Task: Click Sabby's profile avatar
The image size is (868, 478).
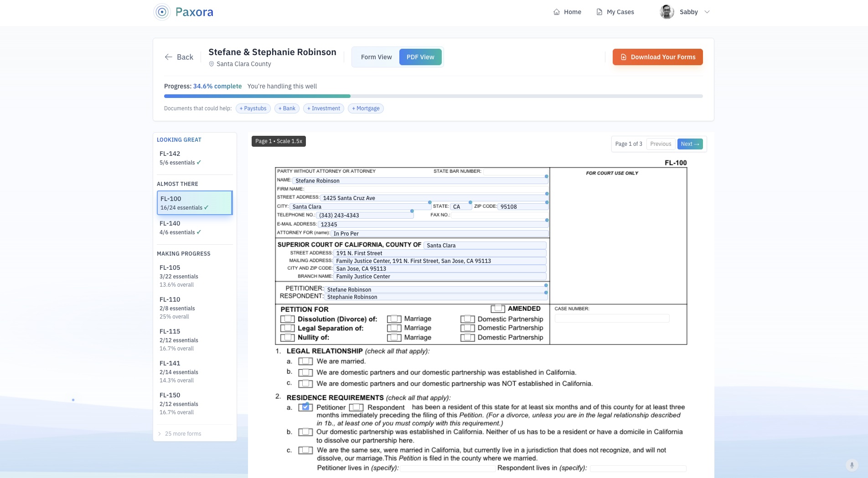Action: [666, 12]
